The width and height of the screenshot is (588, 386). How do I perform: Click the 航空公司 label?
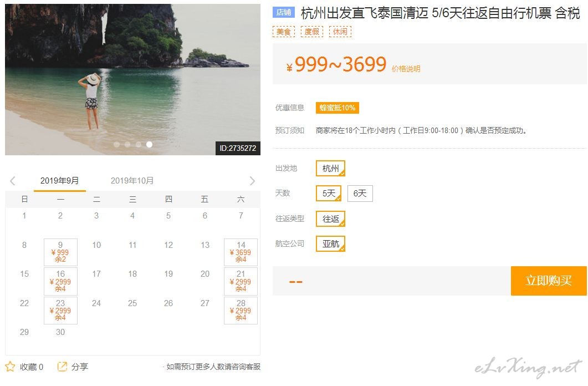point(289,244)
